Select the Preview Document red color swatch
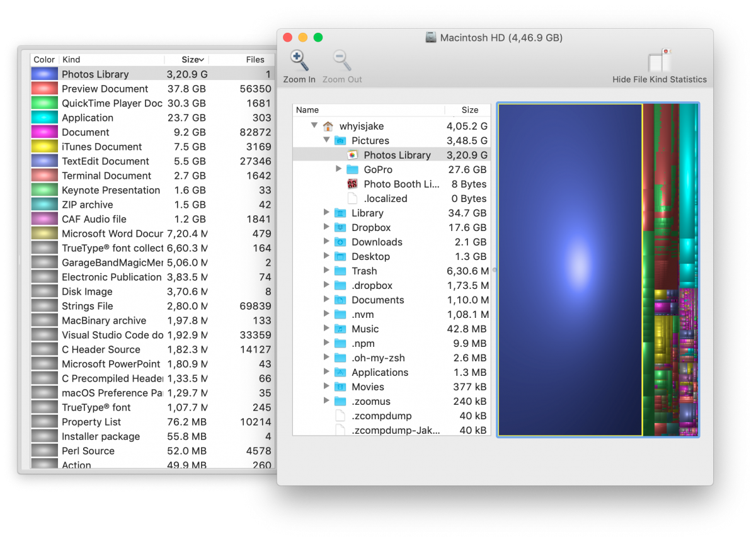Screen dimensions: 756x542 pos(44,89)
